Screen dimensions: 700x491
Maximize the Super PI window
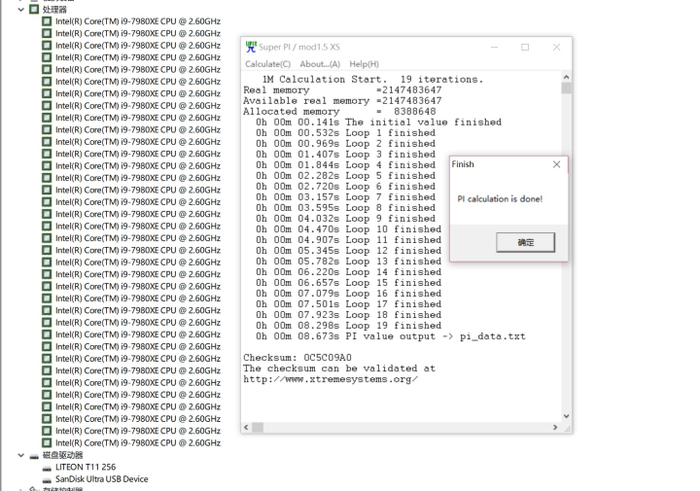pos(525,47)
